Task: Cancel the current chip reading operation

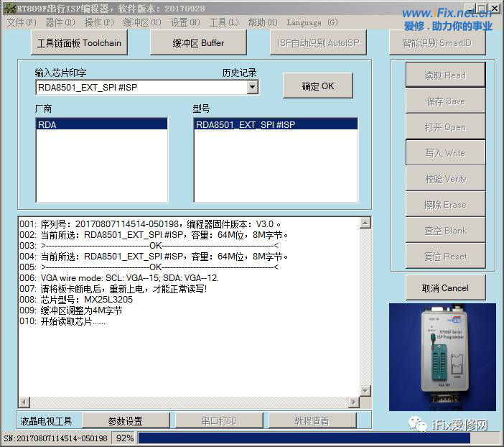Action: click(445, 288)
